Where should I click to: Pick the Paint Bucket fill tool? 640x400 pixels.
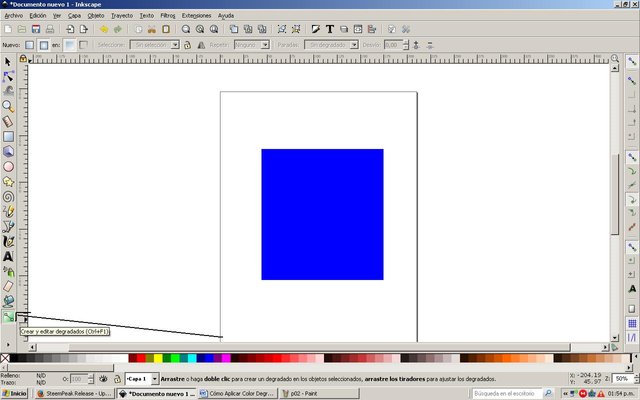(x=8, y=301)
